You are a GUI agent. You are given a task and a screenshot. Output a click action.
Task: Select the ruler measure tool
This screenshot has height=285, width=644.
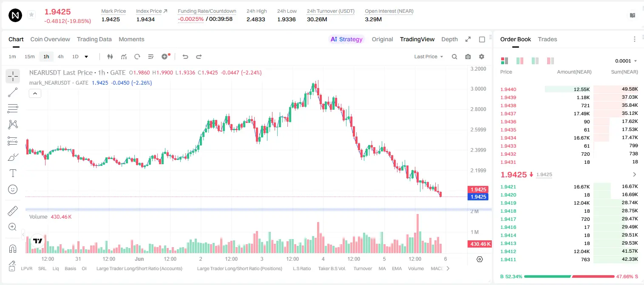(13, 211)
